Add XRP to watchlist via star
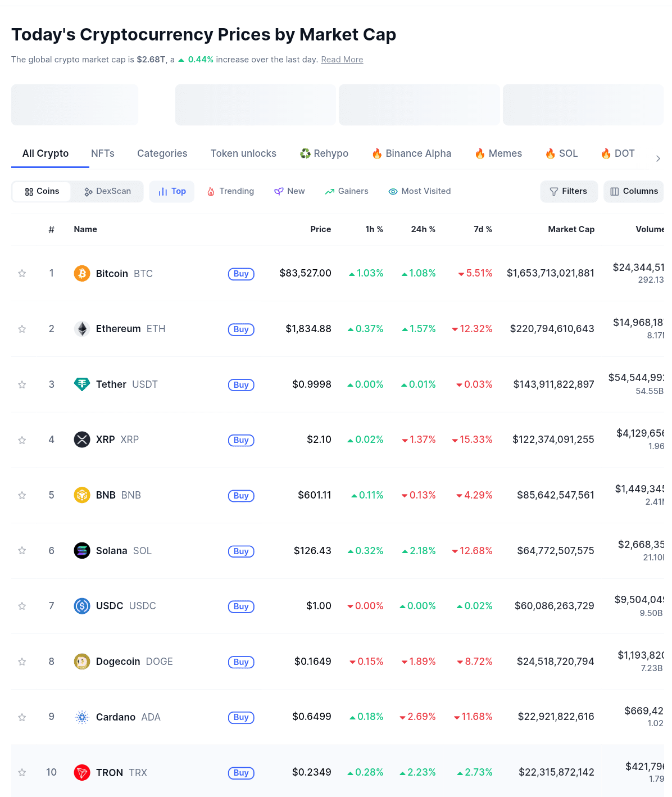Screen dimensions: 672x797 pos(22,440)
